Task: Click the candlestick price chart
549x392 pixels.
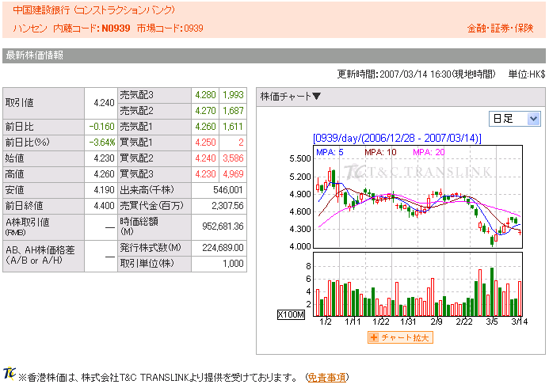Action: tap(417, 196)
